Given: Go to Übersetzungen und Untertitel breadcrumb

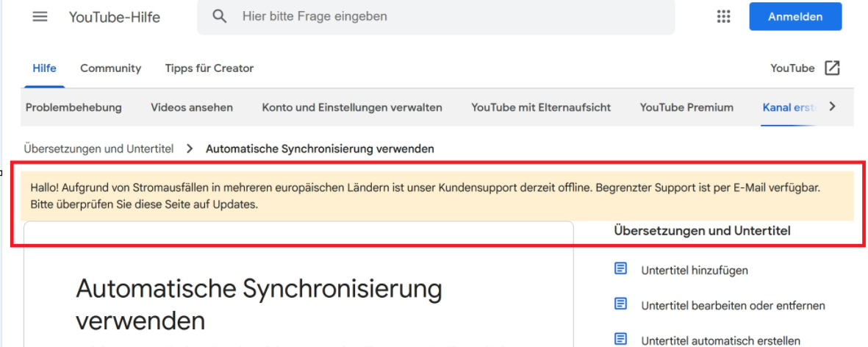Looking at the screenshot, I should (x=98, y=149).
